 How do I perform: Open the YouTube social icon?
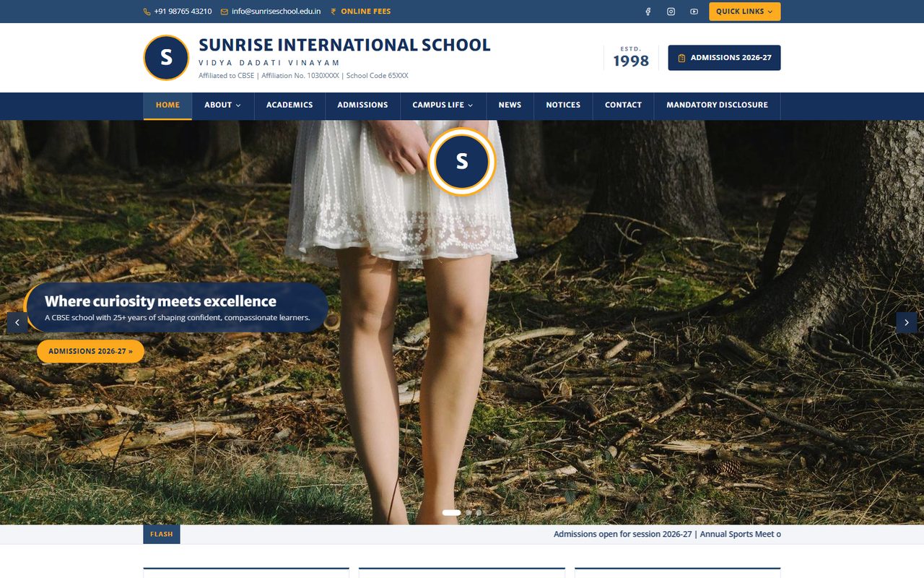(694, 12)
